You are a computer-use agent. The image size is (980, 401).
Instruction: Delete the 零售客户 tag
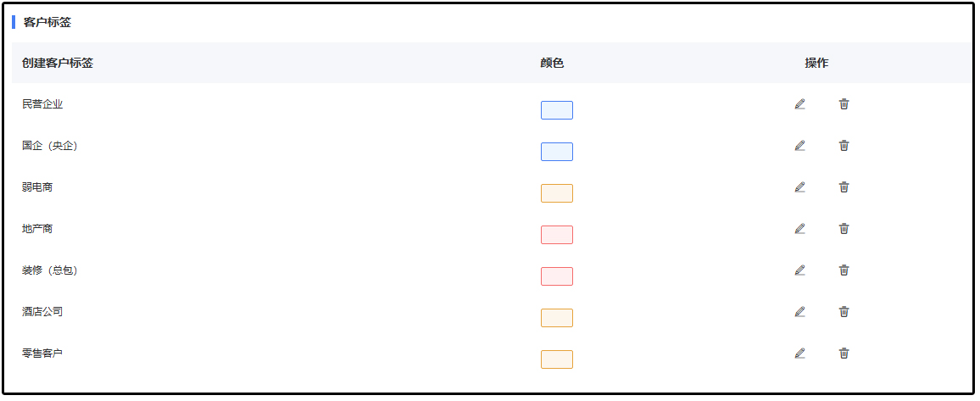coord(844,354)
